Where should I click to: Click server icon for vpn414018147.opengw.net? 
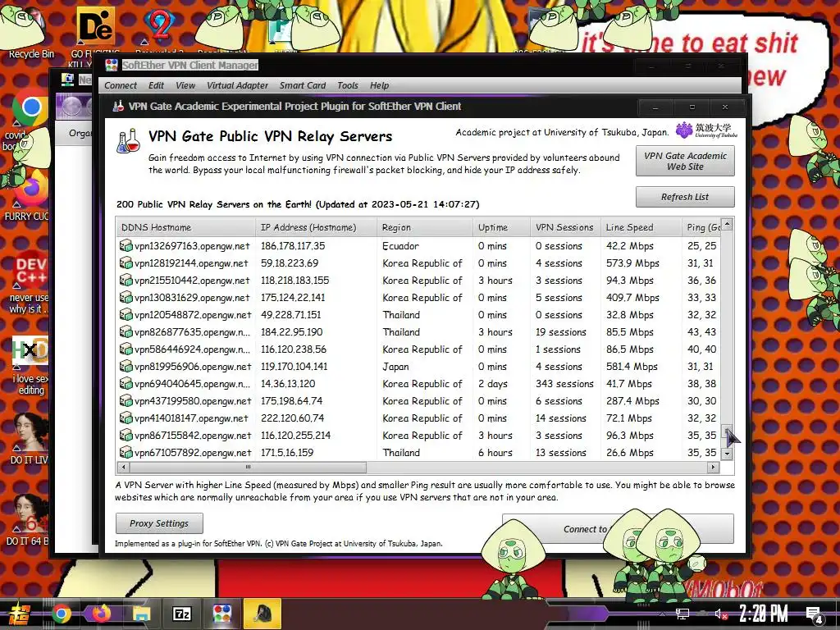[x=126, y=418]
